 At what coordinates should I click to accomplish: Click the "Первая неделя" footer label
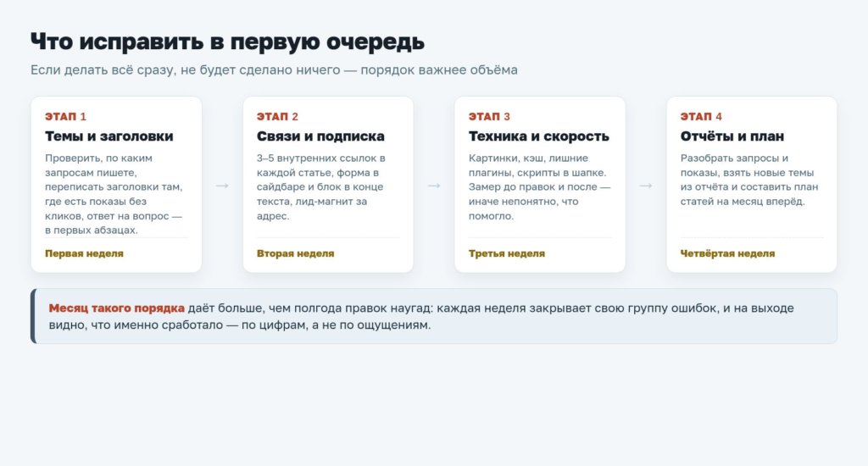pyautogui.click(x=84, y=253)
